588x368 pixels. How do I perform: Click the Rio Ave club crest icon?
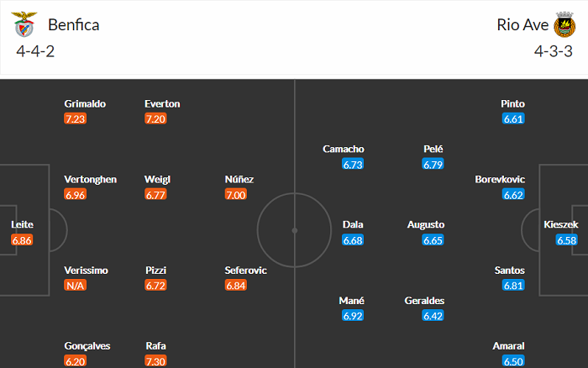point(564,26)
